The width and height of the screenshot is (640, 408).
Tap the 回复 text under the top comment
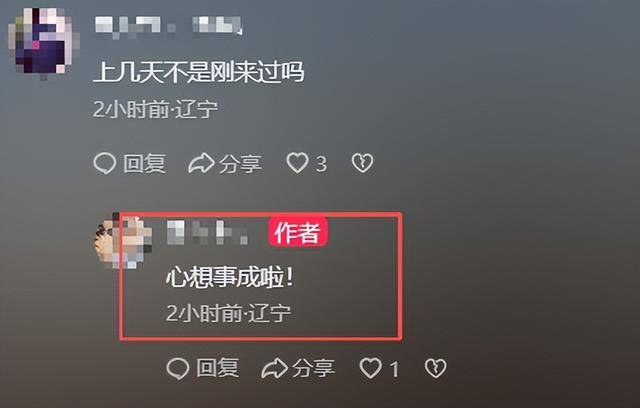[x=144, y=164]
